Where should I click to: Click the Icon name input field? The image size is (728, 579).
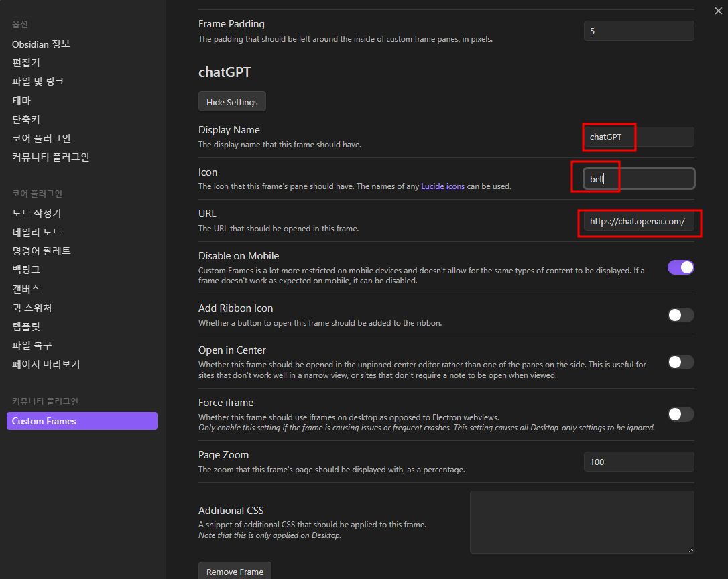pos(639,179)
